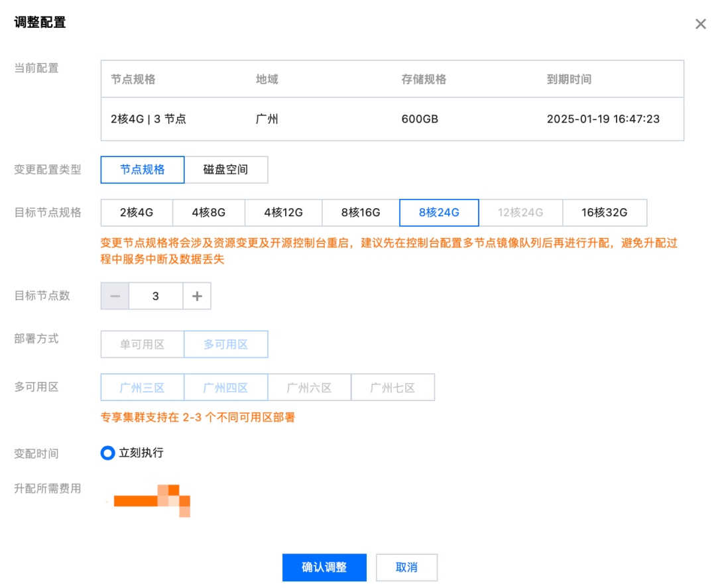Click the 到期时间 column header
This screenshot has width=716, height=588.
point(569,80)
